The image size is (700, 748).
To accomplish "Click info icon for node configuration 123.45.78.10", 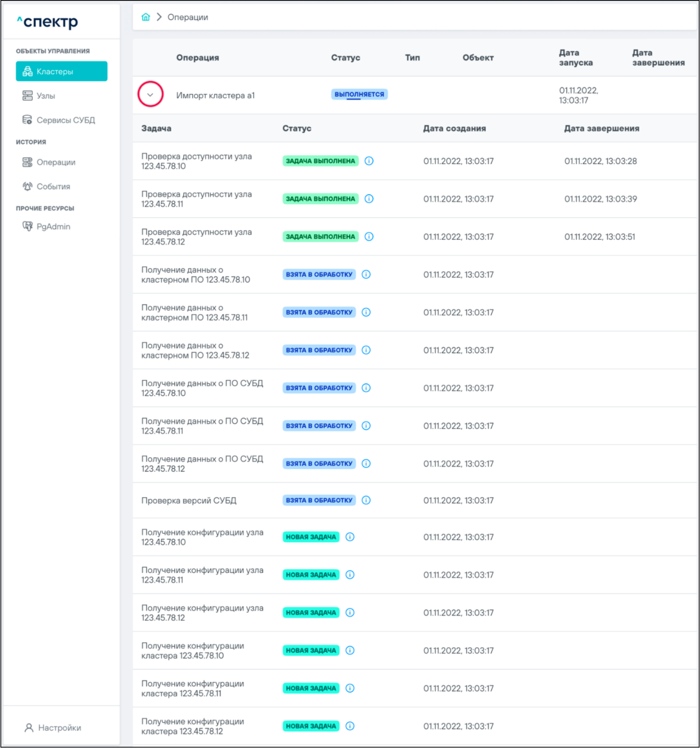I will (x=350, y=537).
